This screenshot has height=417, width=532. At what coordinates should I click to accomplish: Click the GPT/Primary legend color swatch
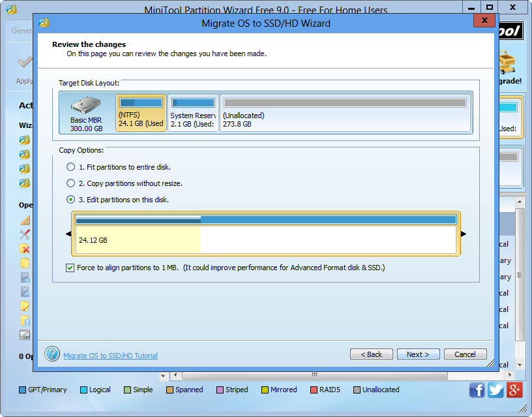(22, 390)
